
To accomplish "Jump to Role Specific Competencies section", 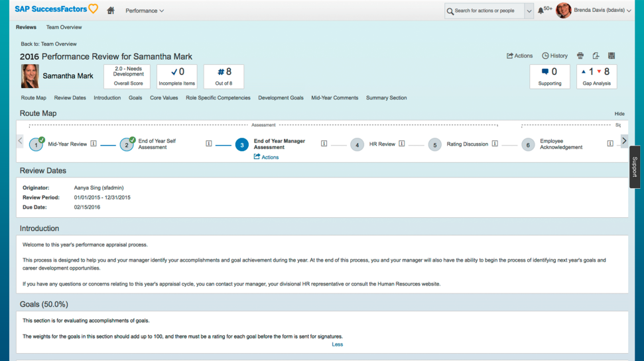I will click(x=218, y=97).
